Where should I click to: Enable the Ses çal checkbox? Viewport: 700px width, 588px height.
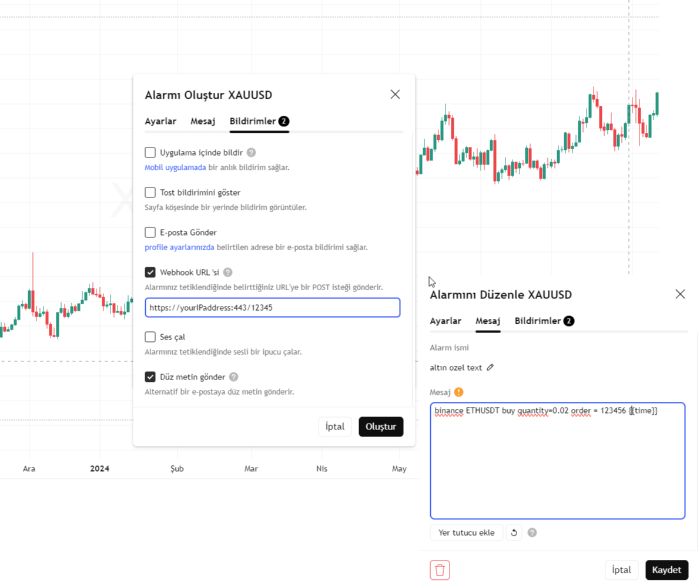[x=150, y=337]
